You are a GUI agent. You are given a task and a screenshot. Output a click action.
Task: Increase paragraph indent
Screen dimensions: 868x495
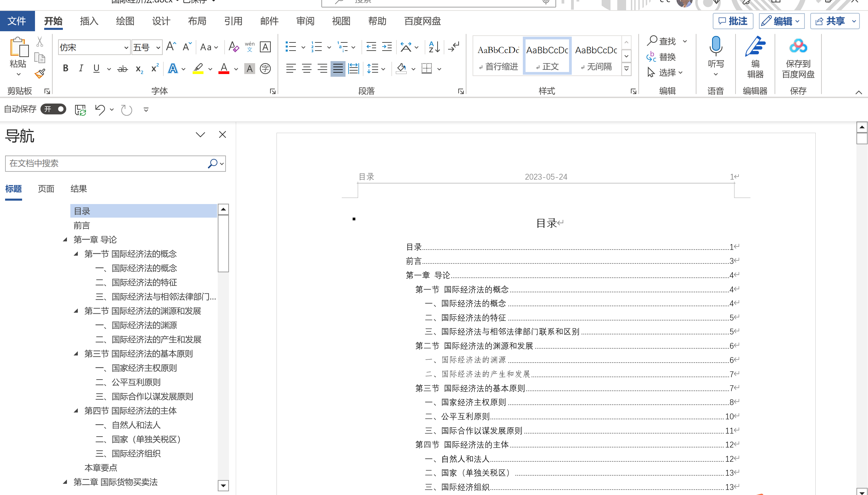point(387,47)
